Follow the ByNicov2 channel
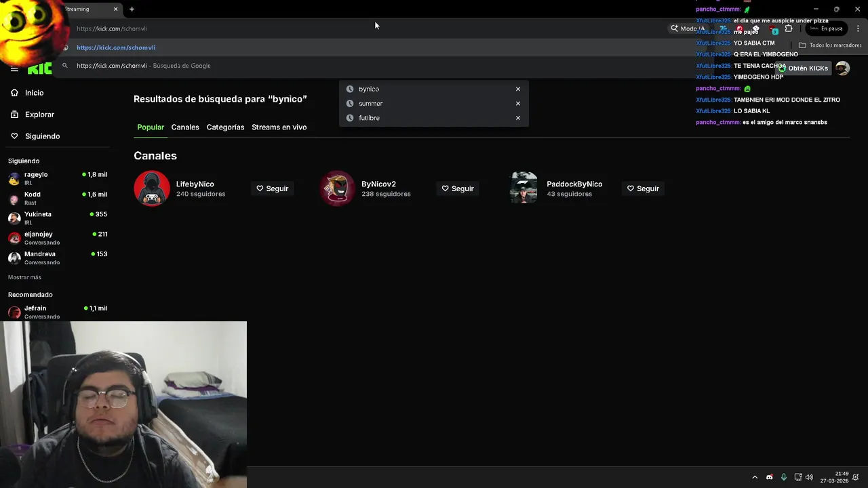Viewport: 868px width, 488px height. click(458, 188)
